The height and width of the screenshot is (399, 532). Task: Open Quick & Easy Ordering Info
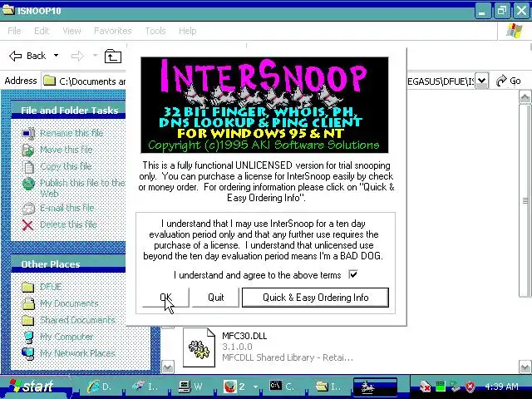[315, 298]
